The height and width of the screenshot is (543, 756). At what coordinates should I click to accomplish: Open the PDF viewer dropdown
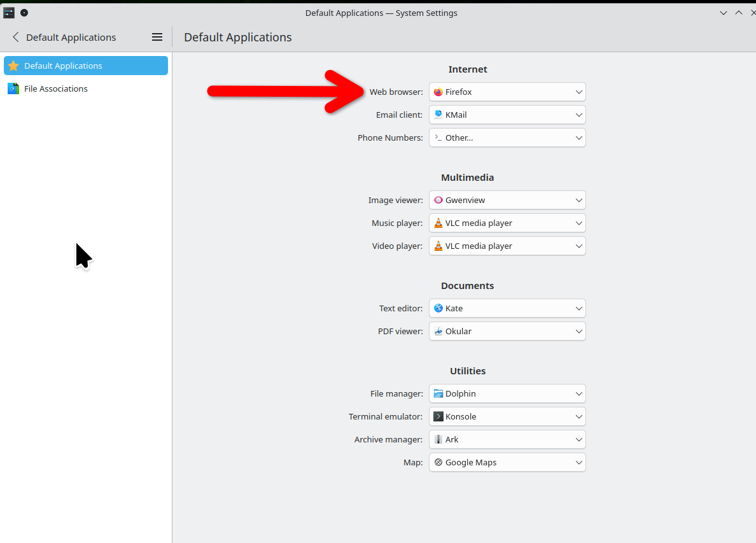pyautogui.click(x=507, y=332)
